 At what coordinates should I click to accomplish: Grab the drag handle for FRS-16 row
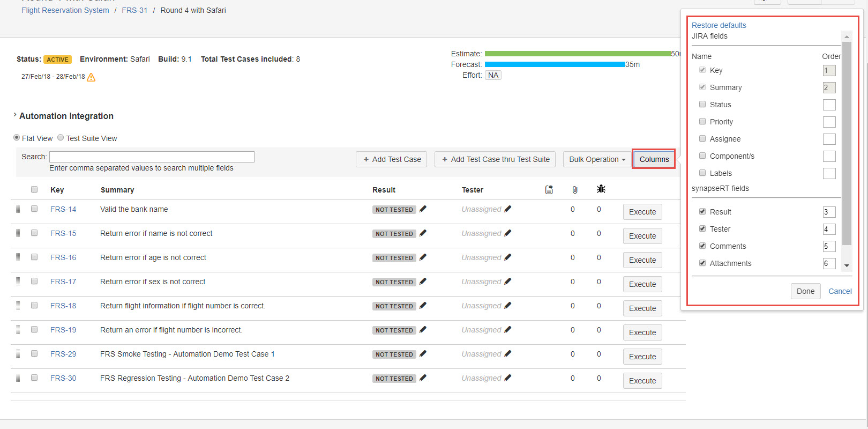coord(18,257)
